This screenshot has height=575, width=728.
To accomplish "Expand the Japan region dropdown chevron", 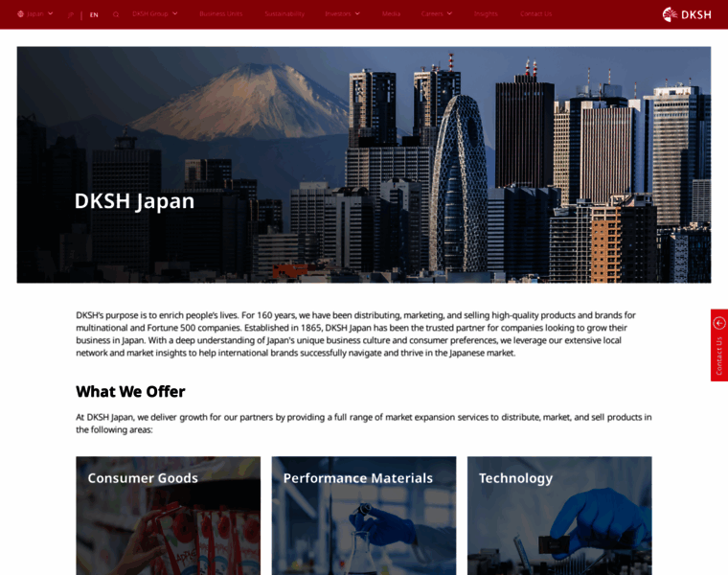I will (x=50, y=13).
